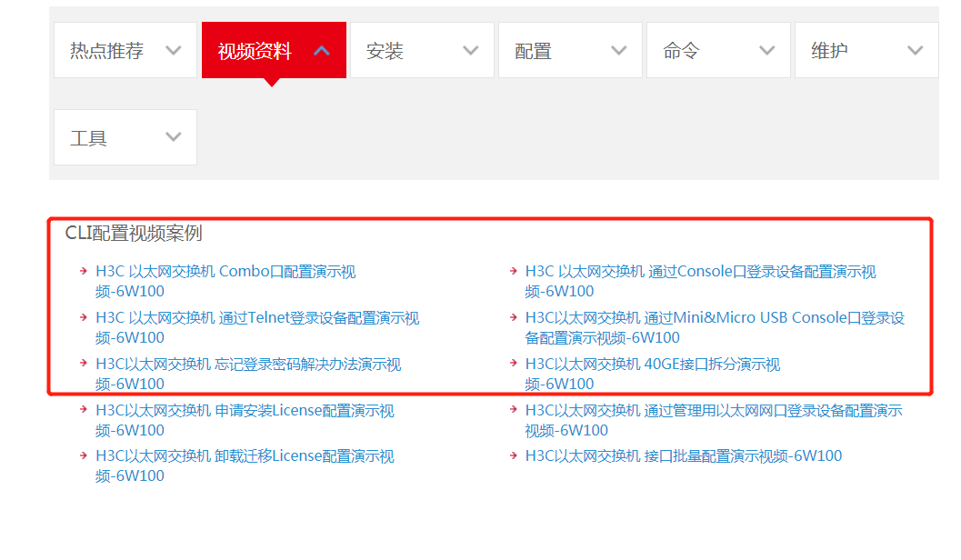
Task: Select the 视频资料 tab label
Action: tap(255, 51)
